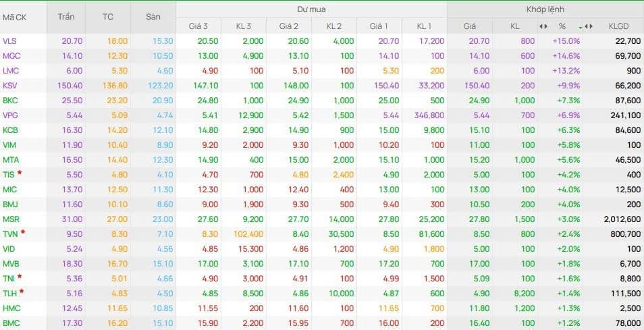
Task: Click the Giá header under Khớp lệnh
Action: (x=469, y=26)
